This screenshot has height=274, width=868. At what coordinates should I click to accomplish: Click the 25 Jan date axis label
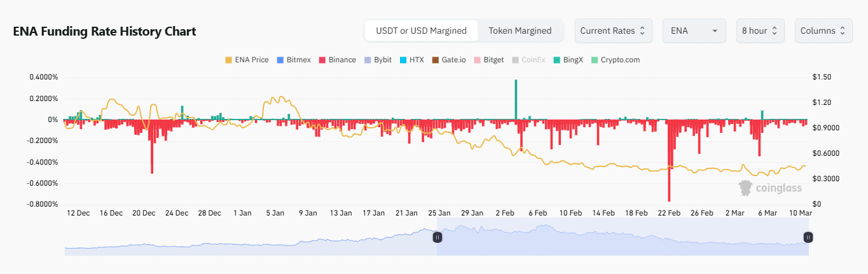[439, 213]
